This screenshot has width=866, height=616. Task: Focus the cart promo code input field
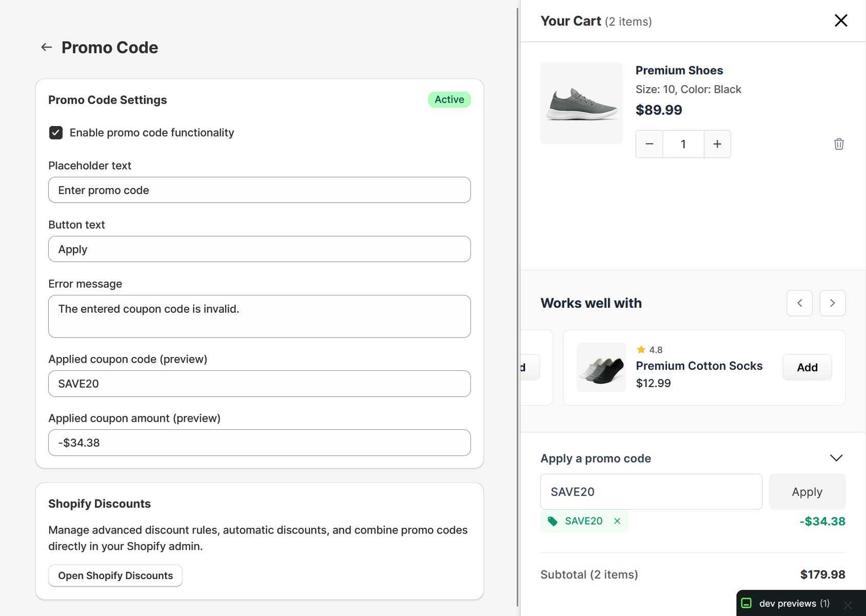coord(651,492)
